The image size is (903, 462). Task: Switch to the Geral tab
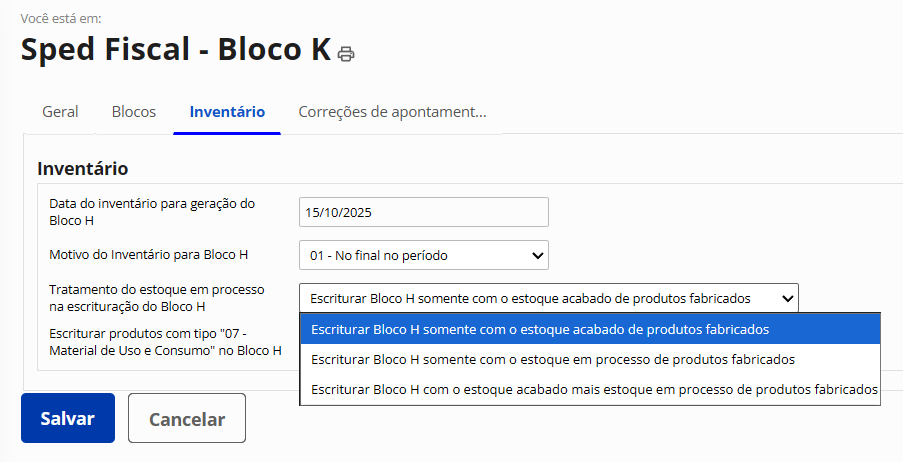tap(60, 112)
